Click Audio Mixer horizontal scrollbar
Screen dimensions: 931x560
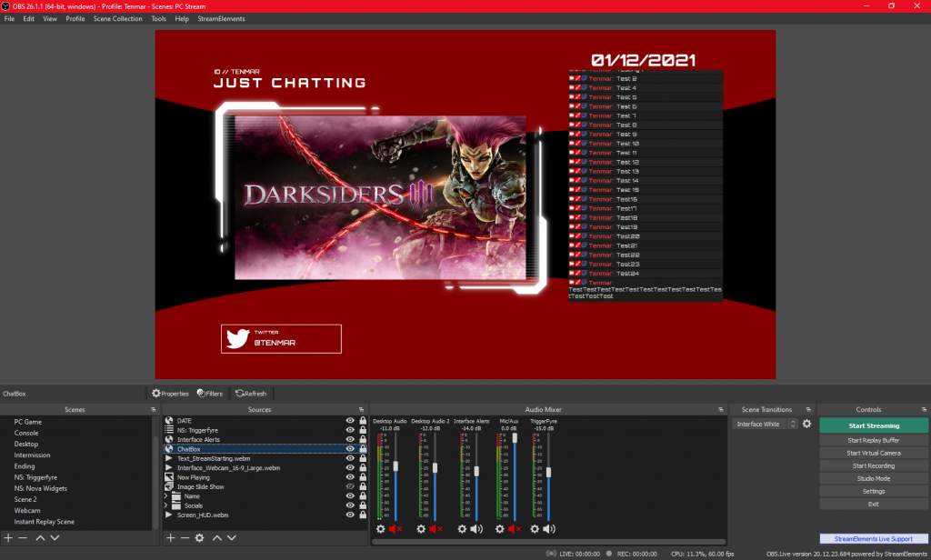[548, 542]
